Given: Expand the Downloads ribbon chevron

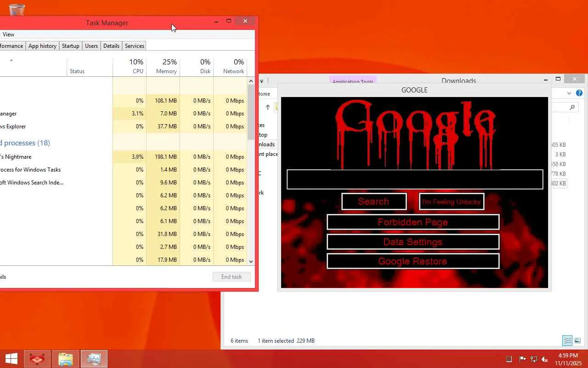Looking at the screenshot, I should tap(569, 93).
